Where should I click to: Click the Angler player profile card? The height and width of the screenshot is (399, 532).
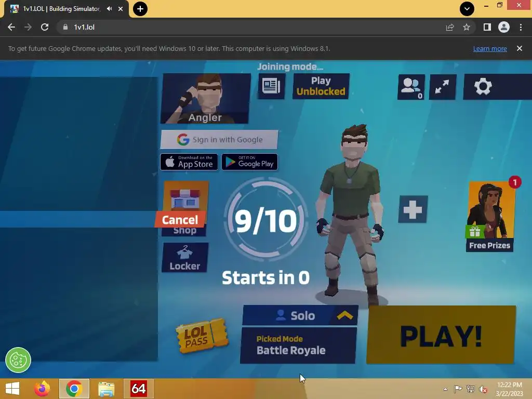(x=205, y=99)
